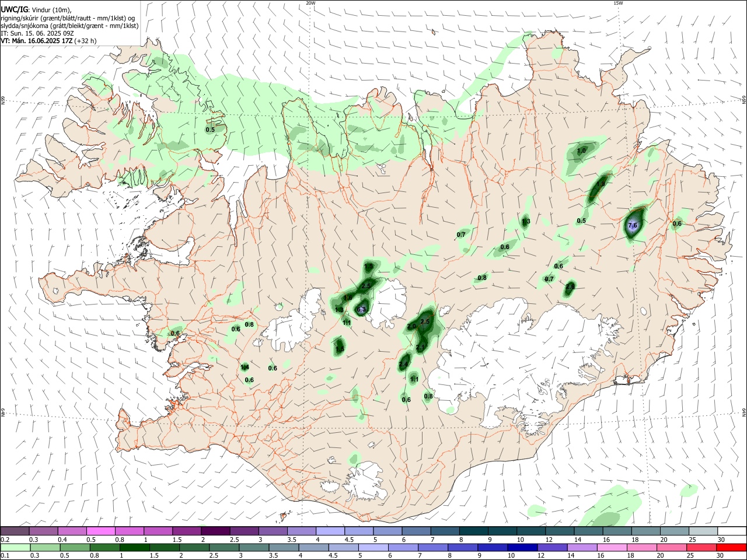Click the 2.4 precipitation value on the map

403,365
